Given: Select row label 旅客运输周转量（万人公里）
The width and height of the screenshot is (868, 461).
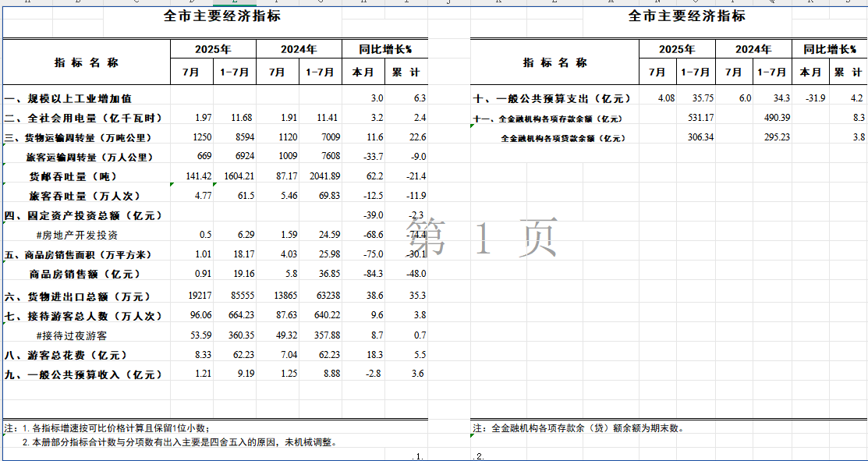Looking at the screenshot, I should pos(89,157).
